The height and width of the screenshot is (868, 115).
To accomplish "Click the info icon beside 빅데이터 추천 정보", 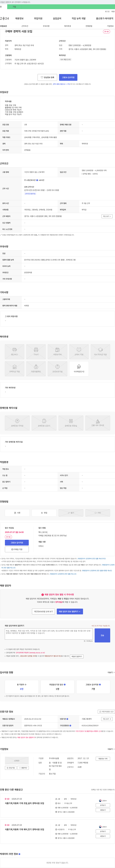I will click(x=20, y=854).
